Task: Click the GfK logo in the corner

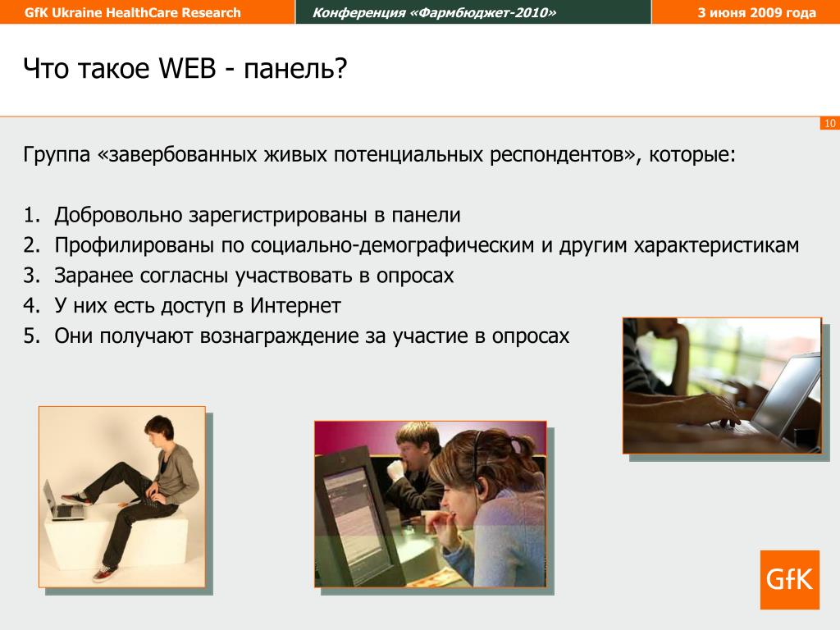Action: (790, 580)
